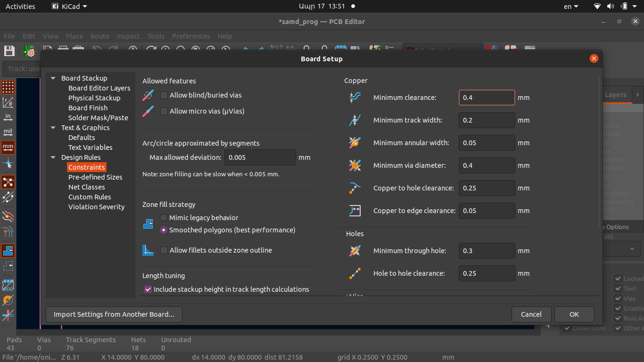This screenshot has width=644, height=362.
Task: Click the Save icon in PCB Editor toolbar
Action: (9, 51)
